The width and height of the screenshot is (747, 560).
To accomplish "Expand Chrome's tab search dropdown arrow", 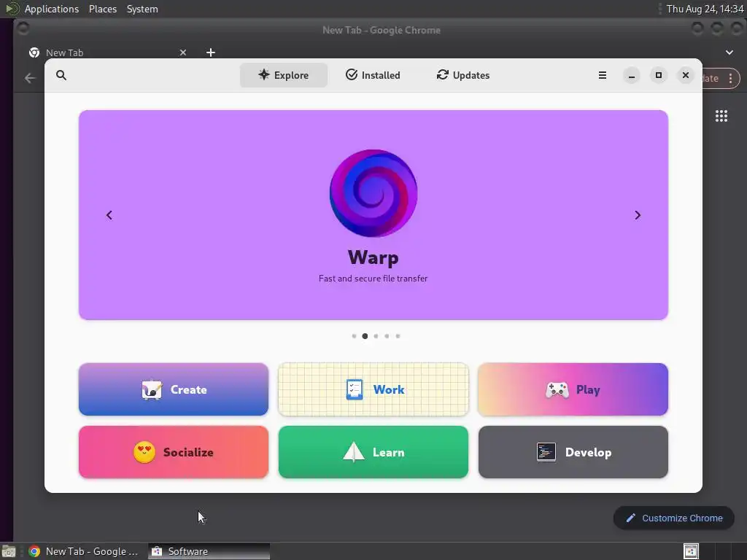I will click(x=729, y=52).
